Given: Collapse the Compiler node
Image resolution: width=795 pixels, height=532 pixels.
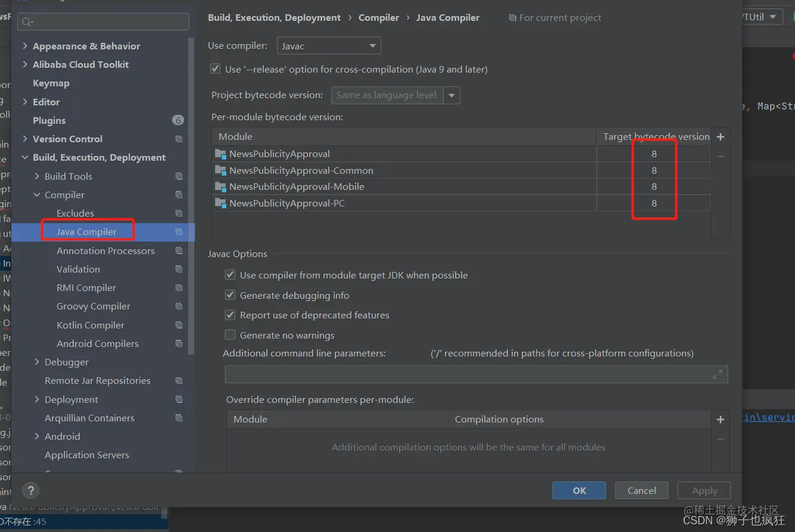Looking at the screenshot, I should [37, 195].
